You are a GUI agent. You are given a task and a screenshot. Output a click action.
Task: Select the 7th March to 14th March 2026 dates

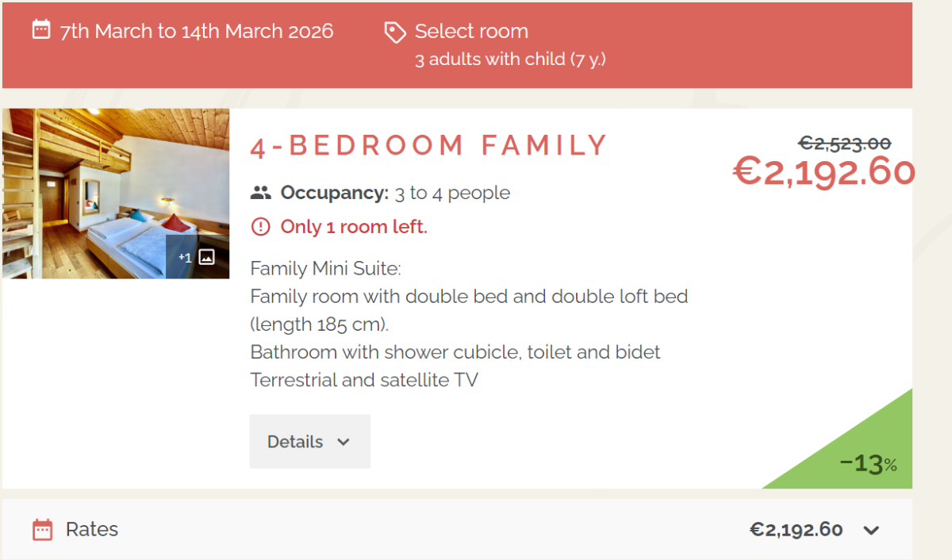[x=197, y=31]
